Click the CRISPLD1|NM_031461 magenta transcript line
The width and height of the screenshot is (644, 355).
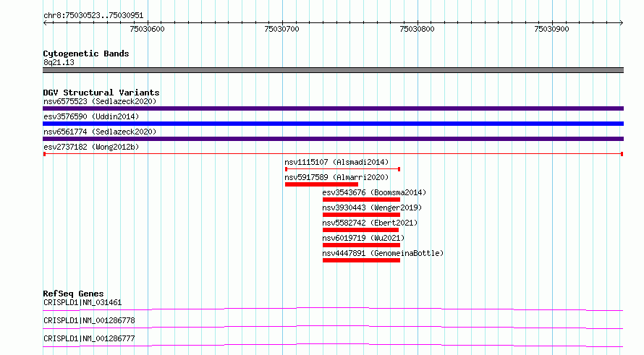(x=333, y=309)
